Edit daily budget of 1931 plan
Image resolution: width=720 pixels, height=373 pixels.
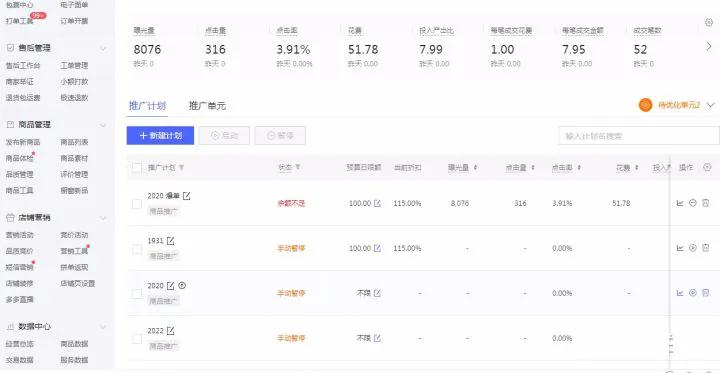(x=377, y=248)
